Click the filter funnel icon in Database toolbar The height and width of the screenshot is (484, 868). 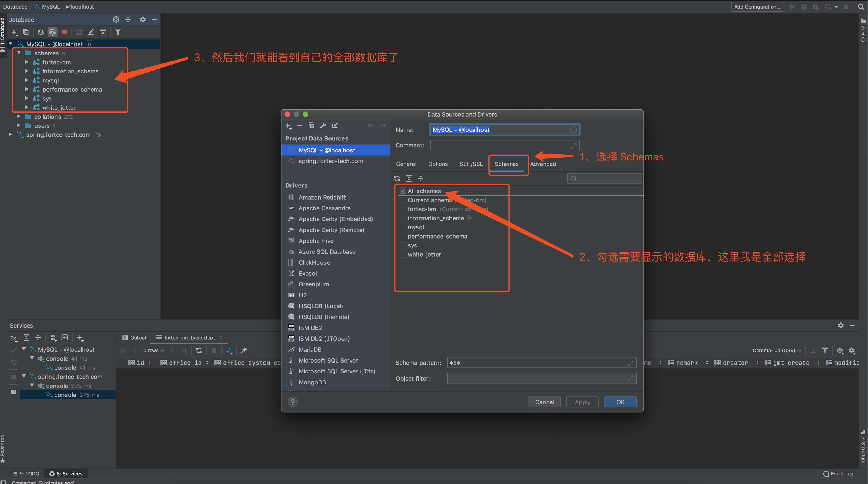click(x=118, y=32)
